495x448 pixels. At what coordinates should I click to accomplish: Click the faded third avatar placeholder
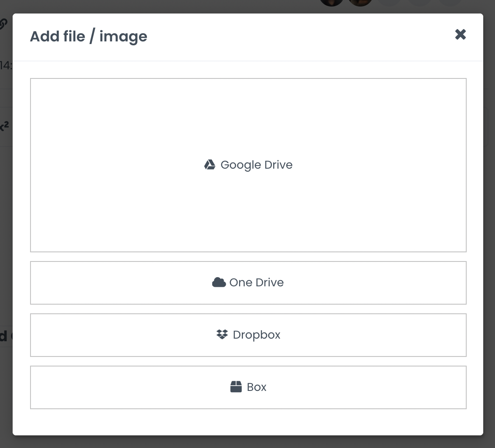(x=389, y=3)
